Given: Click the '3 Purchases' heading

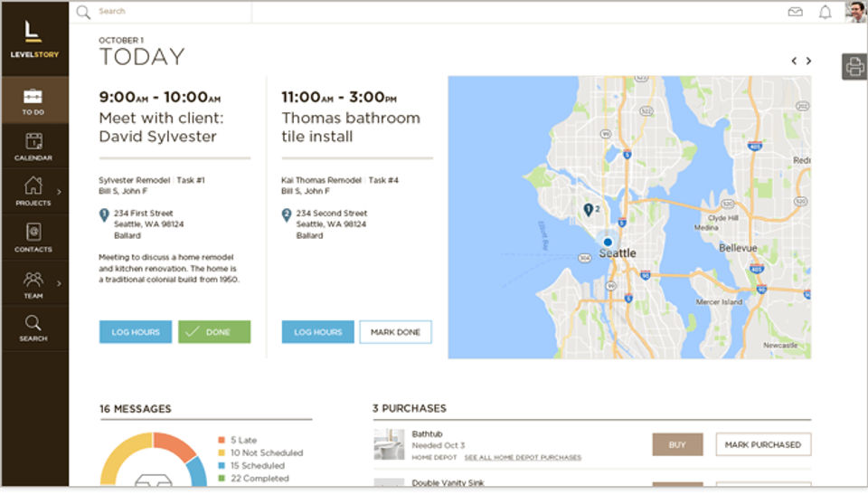Looking at the screenshot, I should 410,408.
